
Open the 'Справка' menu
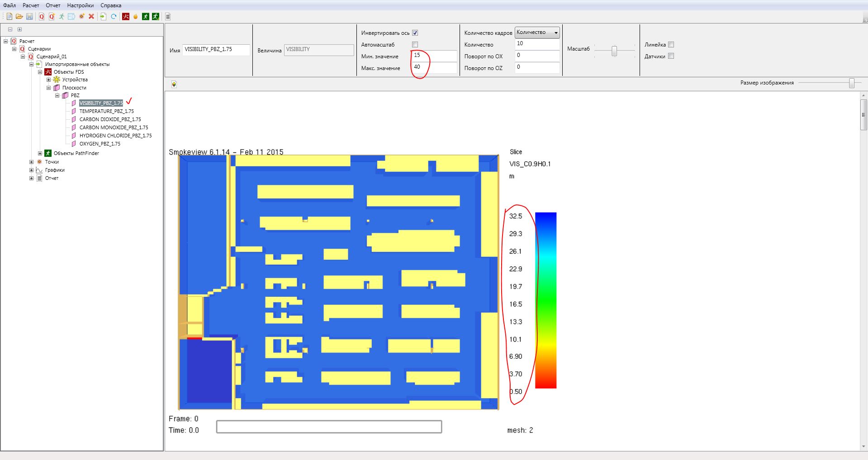pos(111,5)
